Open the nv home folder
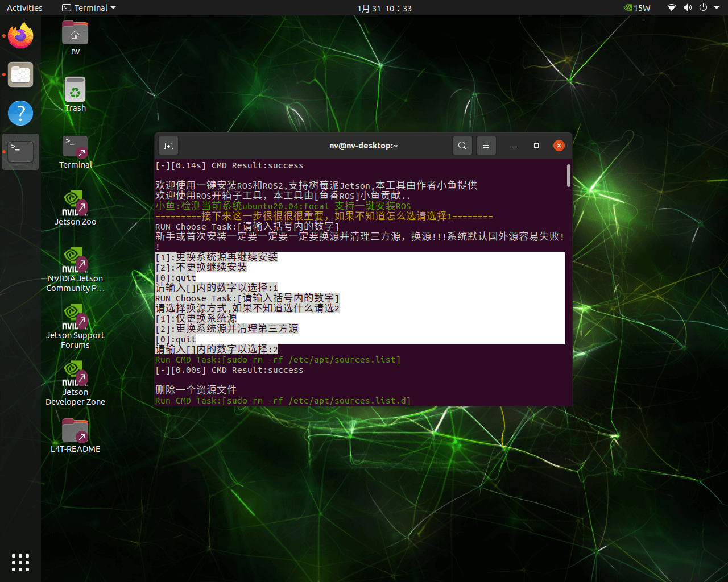This screenshot has height=582, width=728. tap(75, 35)
